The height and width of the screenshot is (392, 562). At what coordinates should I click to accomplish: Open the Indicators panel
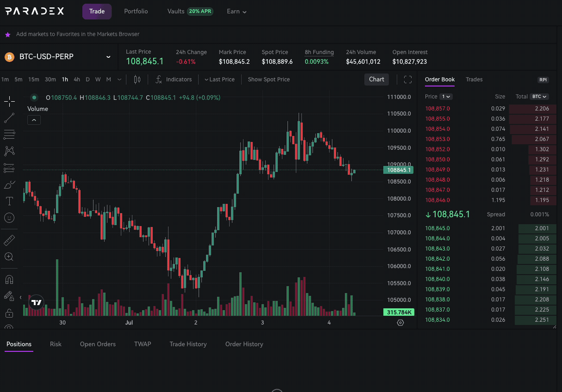173,80
